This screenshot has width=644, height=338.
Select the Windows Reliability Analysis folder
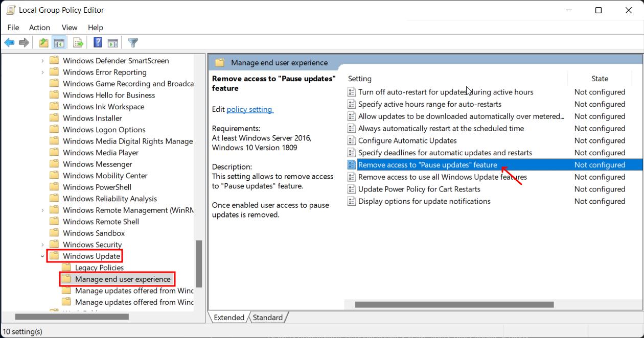[x=110, y=199]
